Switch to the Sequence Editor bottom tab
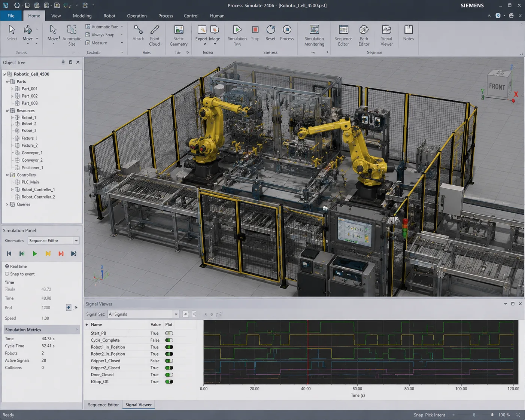Screen dimensions: 525x420 103,405
